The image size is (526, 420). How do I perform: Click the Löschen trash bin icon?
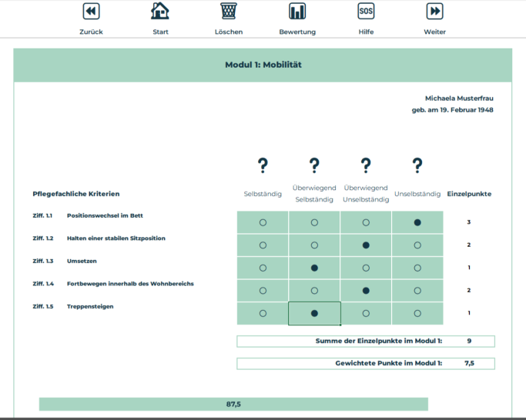coord(229,12)
